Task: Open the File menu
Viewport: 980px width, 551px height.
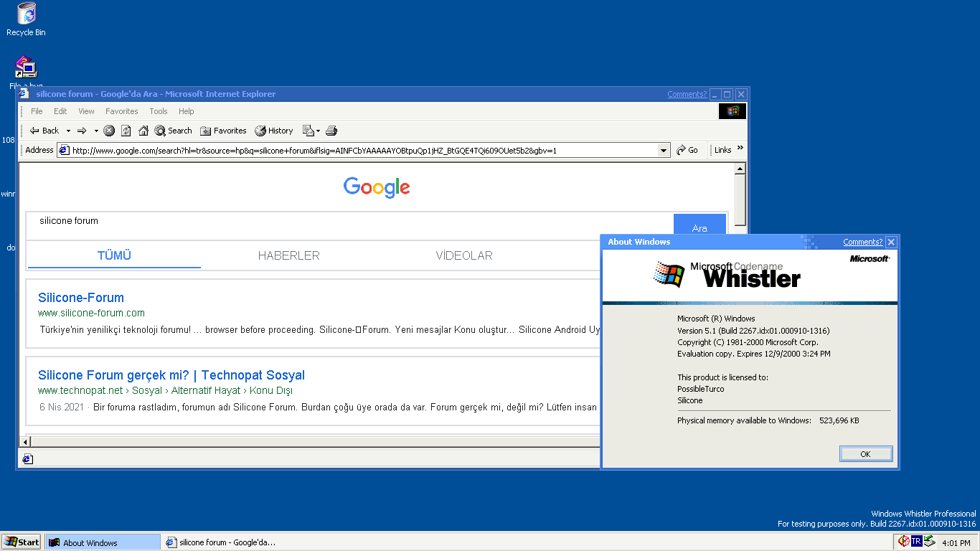Action: pyautogui.click(x=37, y=111)
